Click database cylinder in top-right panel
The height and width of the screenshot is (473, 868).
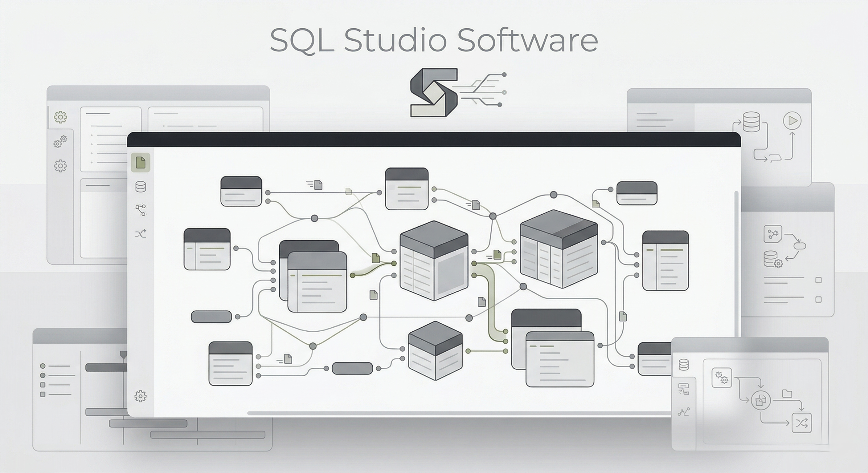pos(751,122)
